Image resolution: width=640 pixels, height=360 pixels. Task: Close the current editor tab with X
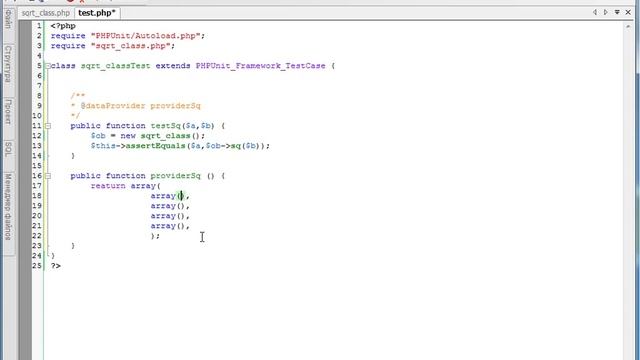[629, 12]
